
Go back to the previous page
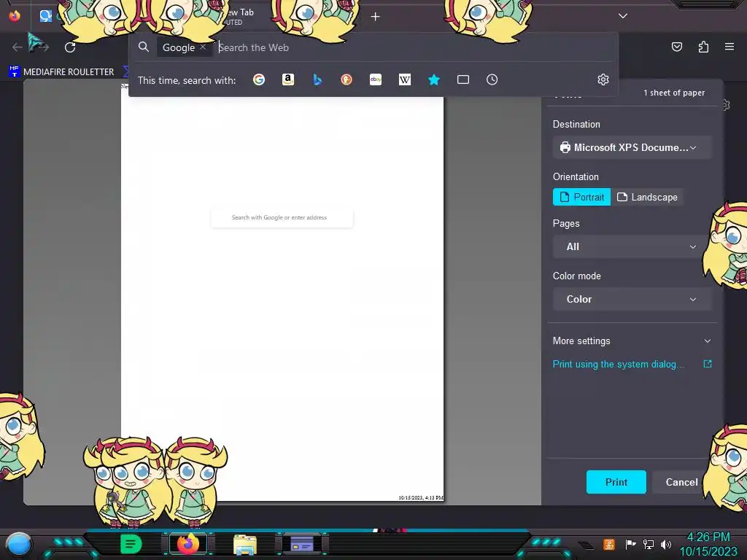[x=18, y=47]
